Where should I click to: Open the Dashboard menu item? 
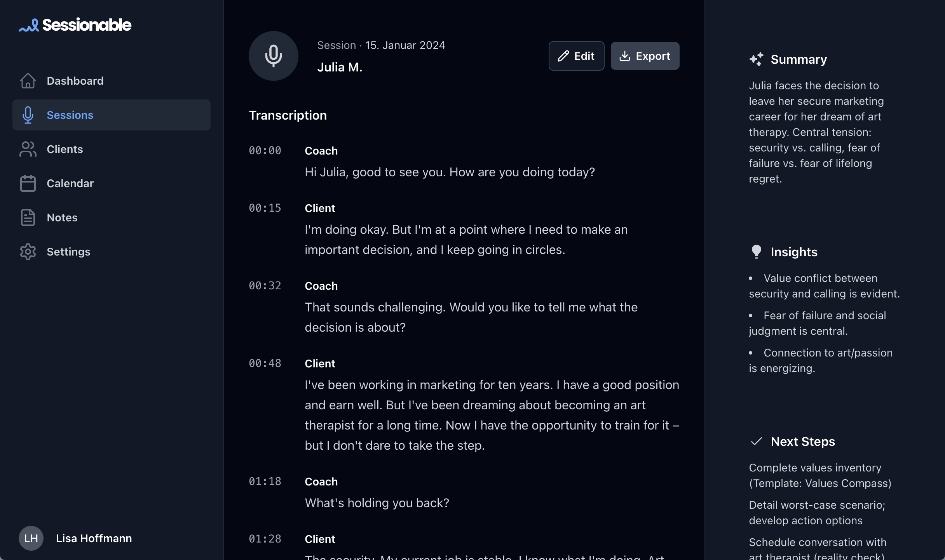click(75, 81)
